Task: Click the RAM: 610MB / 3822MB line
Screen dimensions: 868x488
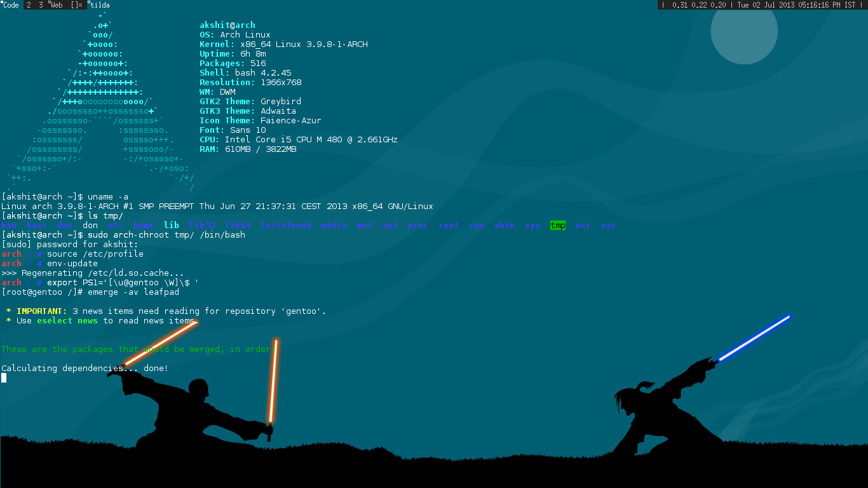Action: (248, 149)
